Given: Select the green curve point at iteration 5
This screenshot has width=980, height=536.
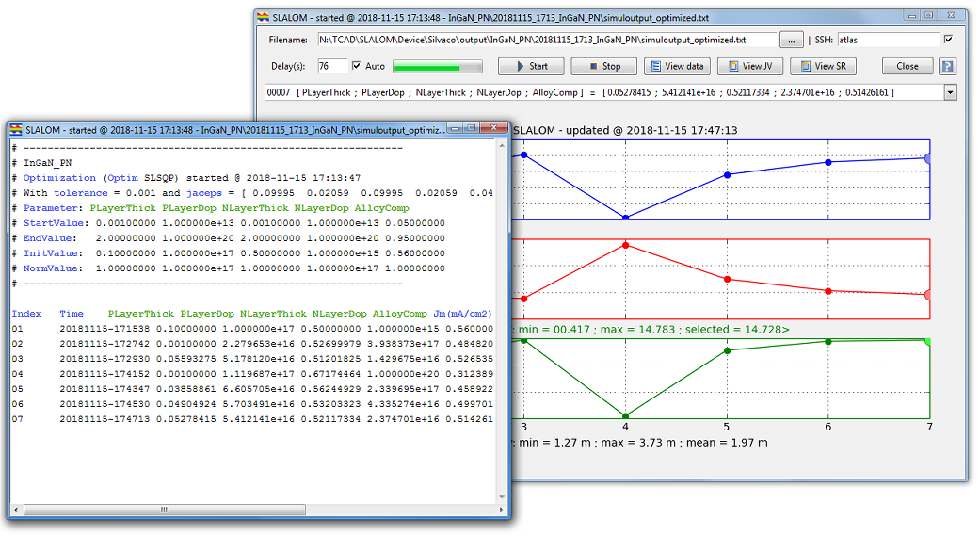Looking at the screenshot, I should (727, 350).
